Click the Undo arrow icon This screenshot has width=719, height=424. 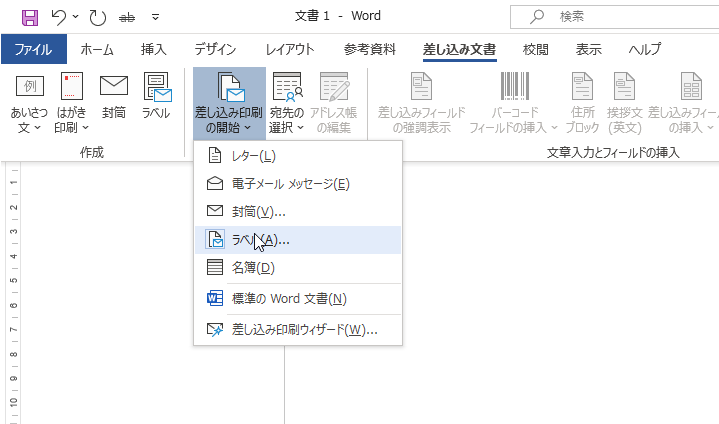tap(58, 17)
